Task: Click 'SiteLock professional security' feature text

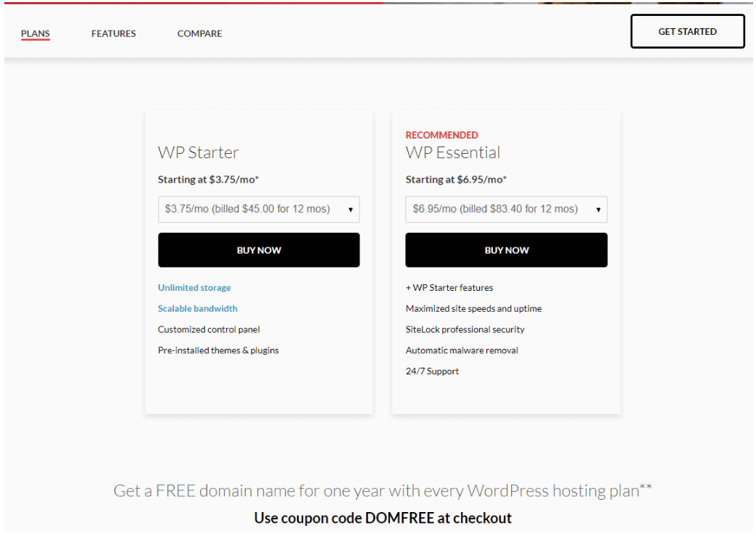Action: pos(465,329)
